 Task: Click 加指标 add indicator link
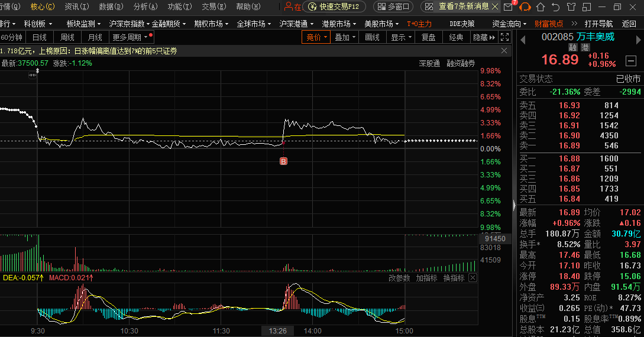point(427,278)
